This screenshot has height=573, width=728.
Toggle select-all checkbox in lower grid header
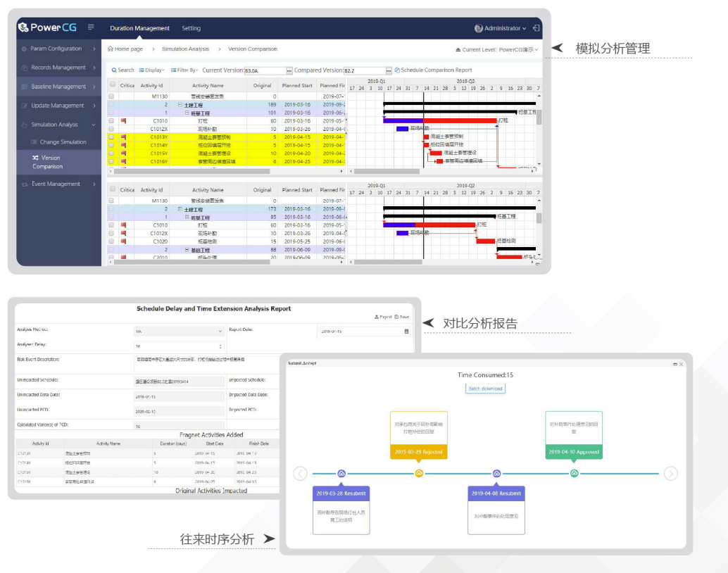113,189
